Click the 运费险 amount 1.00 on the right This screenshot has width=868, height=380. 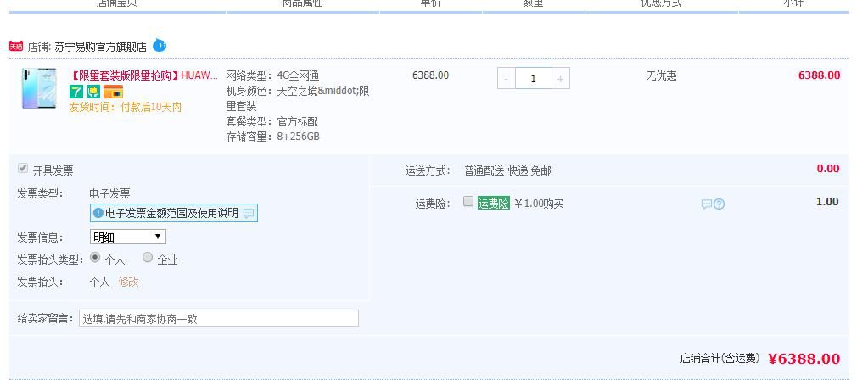(827, 201)
